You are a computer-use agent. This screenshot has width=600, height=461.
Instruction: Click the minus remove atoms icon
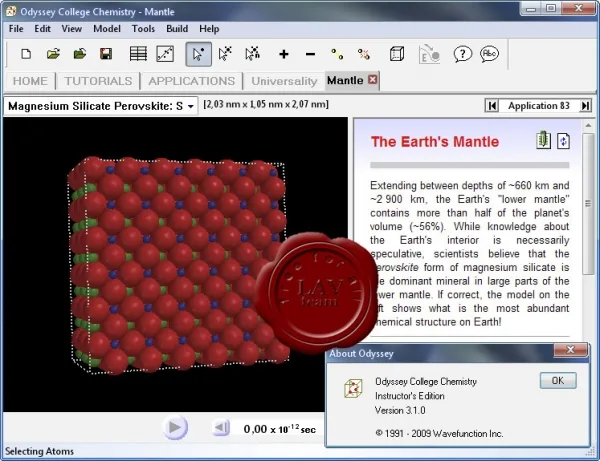(310, 54)
